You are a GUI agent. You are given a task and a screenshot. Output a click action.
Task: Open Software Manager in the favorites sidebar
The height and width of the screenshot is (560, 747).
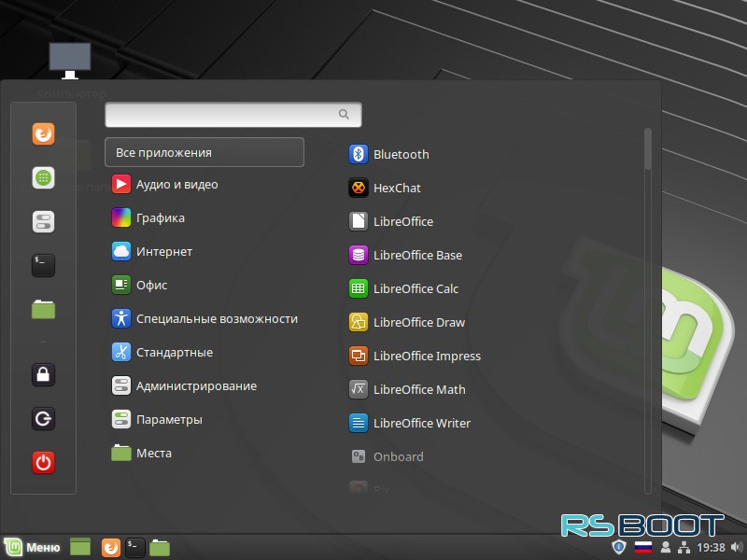pos(43,177)
